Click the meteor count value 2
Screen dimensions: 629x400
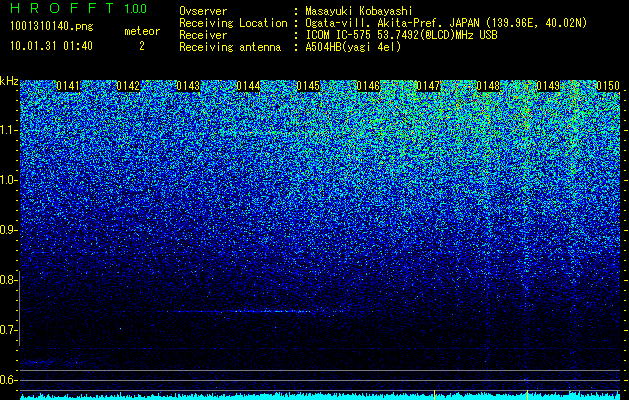(142, 46)
